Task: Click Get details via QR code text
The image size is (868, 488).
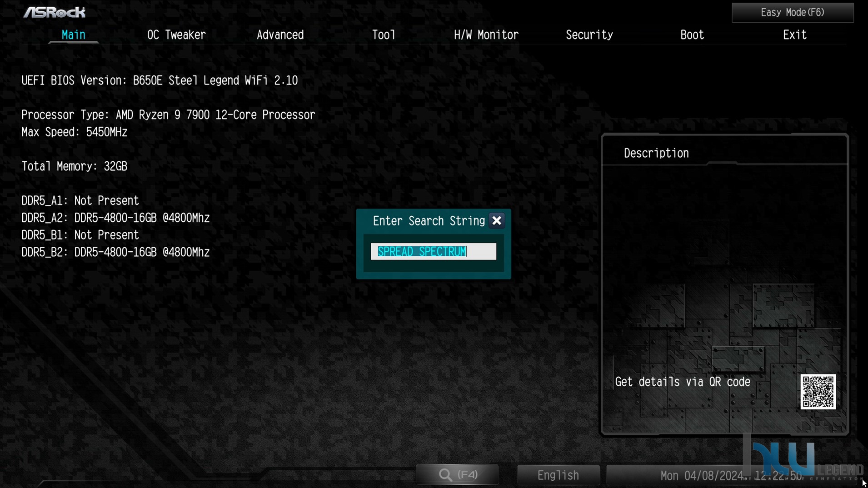Action: [683, 382]
